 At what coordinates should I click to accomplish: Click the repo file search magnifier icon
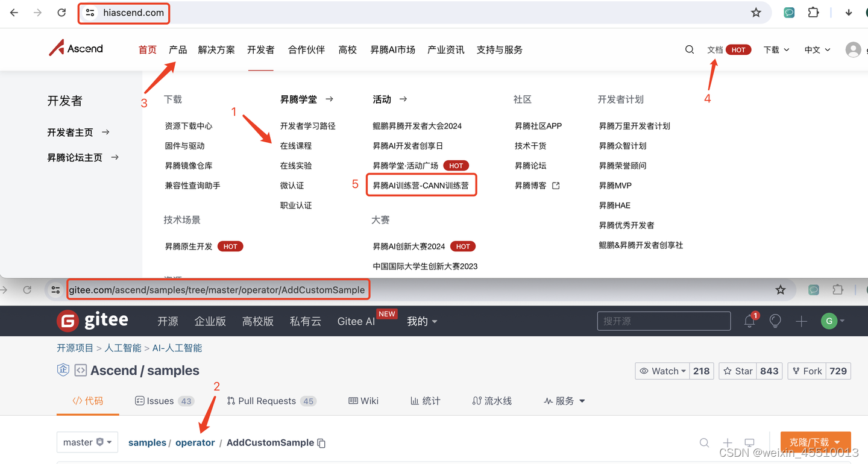(x=704, y=443)
